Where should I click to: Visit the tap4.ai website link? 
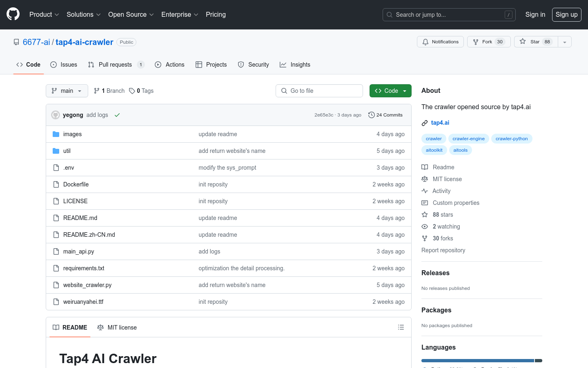click(440, 122)
